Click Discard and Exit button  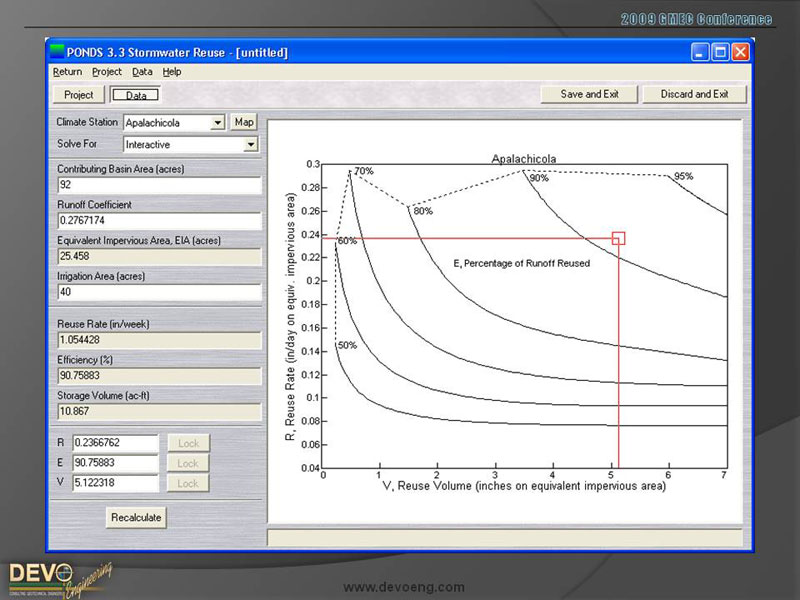pyautogui.click(x=694, y=94)
